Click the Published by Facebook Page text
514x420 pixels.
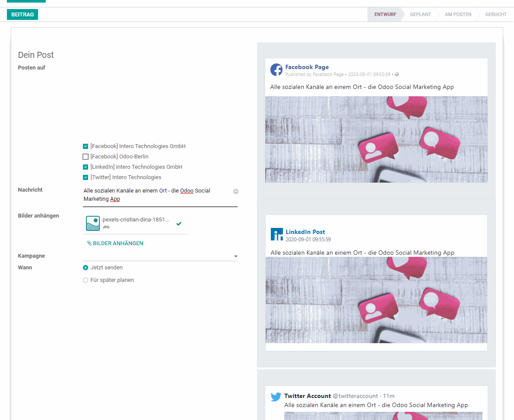[314, 74]
